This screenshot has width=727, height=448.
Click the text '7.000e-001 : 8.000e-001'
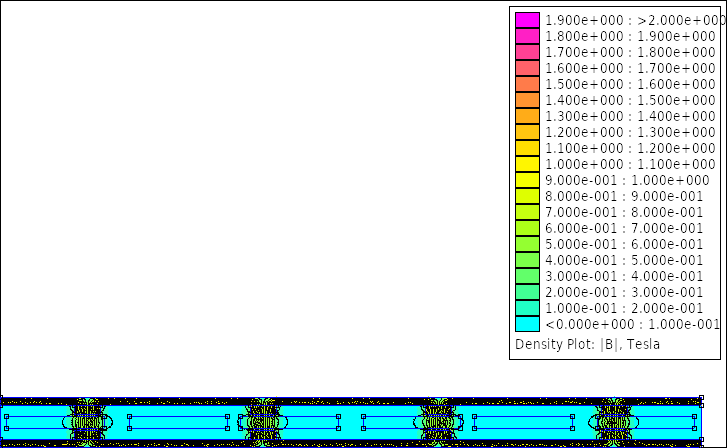[624, 212]
